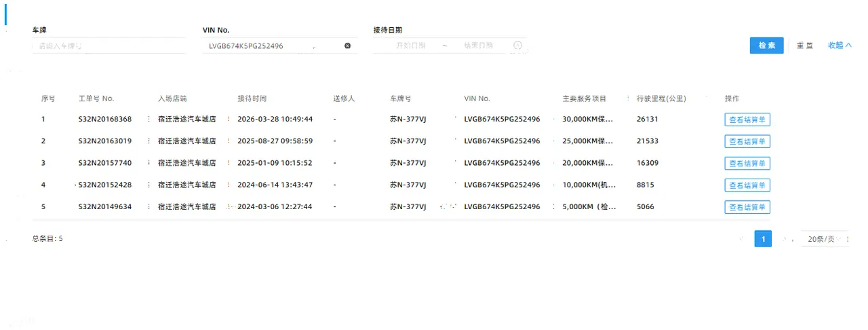Click the previous page arrow
The width and height of the screenshot is (868, 330).
(741, 239)
